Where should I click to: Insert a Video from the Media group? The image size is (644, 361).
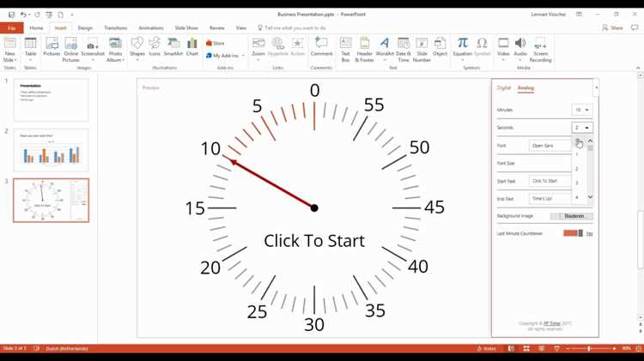503,49
